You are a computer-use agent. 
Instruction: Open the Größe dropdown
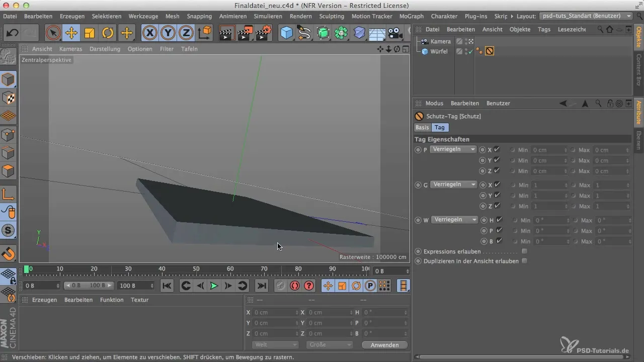[x=329, y=345]
